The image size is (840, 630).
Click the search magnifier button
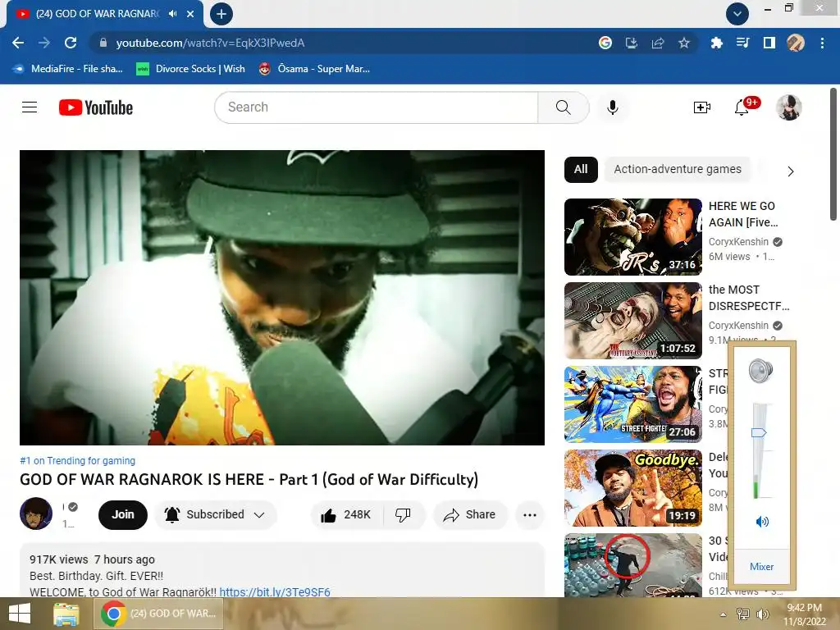coord(563,107)
